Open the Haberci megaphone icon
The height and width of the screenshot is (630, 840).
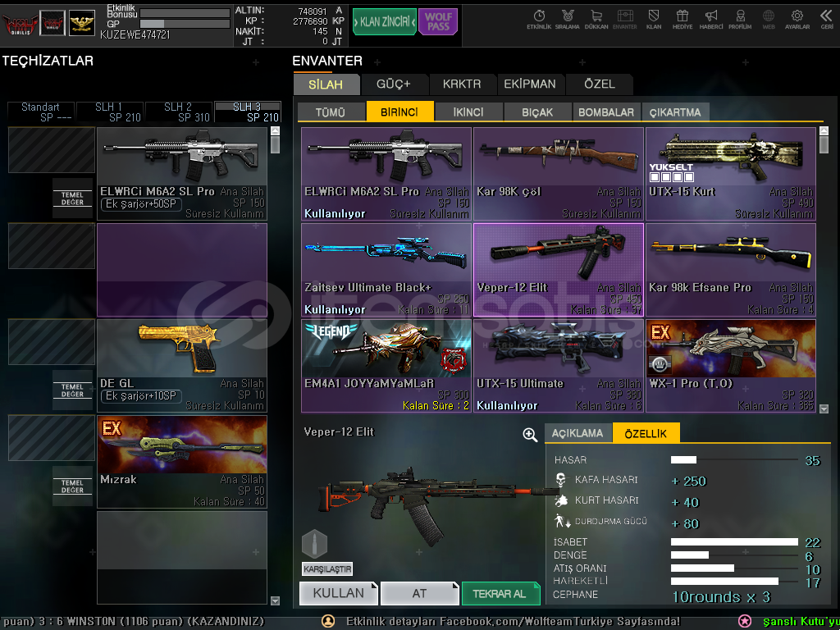pos(711,20)
